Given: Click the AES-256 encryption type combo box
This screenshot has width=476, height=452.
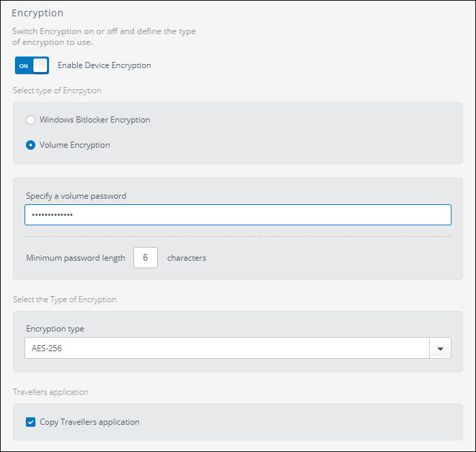Looking at the screenshot, I should click(226, 349).
